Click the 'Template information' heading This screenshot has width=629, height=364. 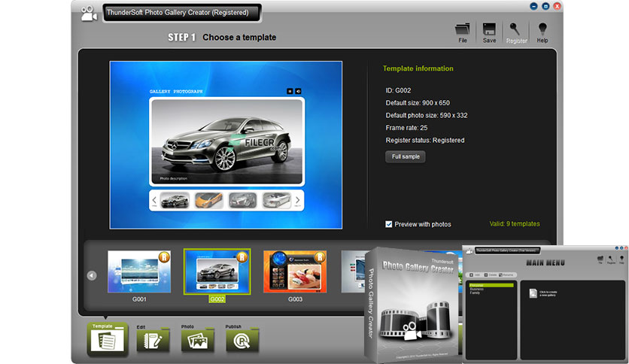418,68
